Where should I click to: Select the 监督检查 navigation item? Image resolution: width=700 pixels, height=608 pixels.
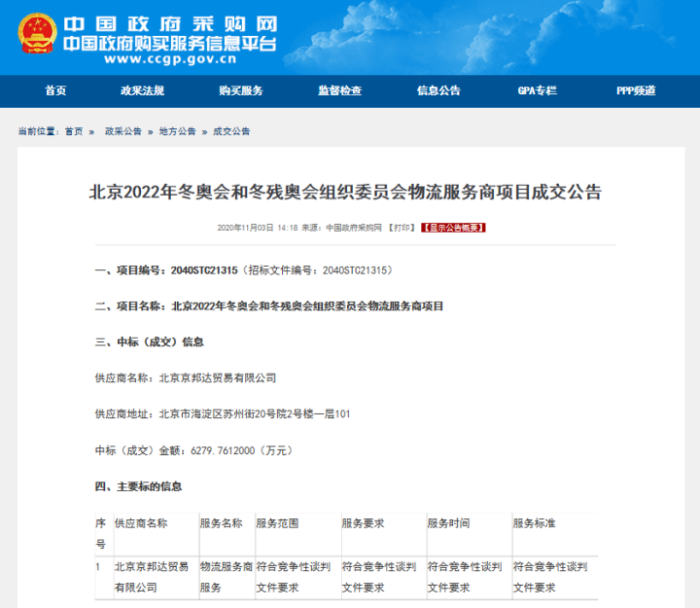pos(339,90)
